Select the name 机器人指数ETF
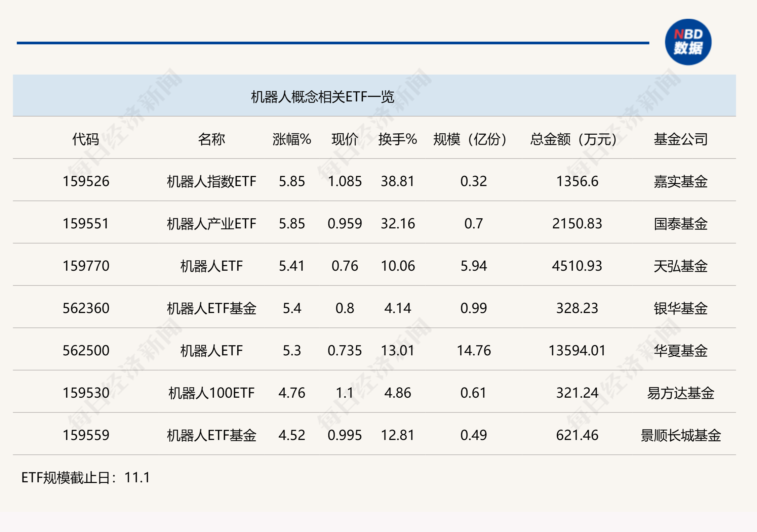The image size is (757, 532). pos(211,181)
